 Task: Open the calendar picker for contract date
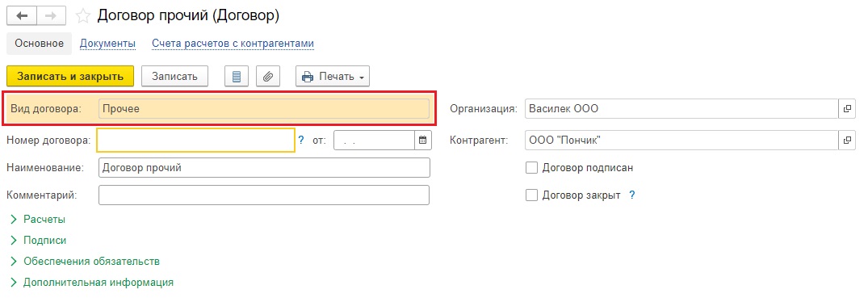[x=422, y=141]
